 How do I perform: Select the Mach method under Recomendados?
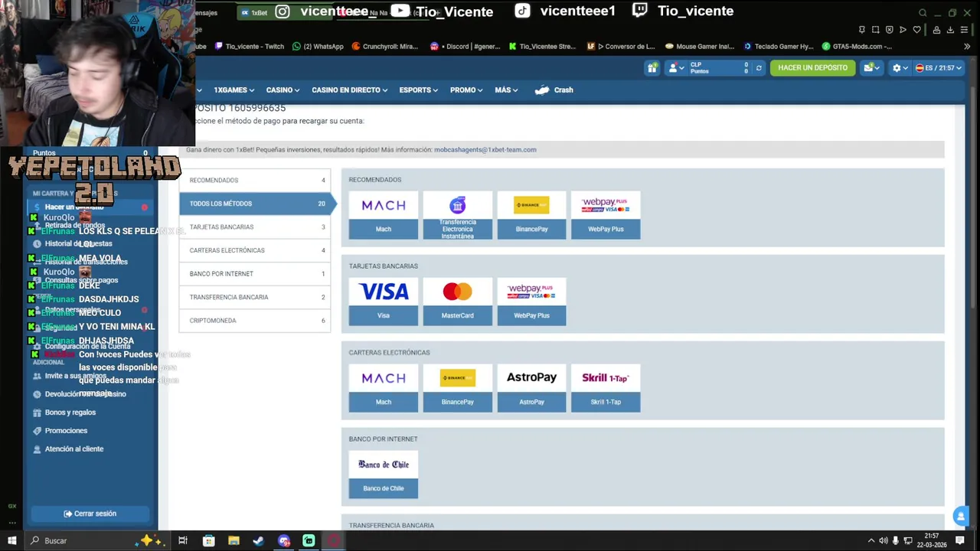pyautogui.click(x=383, y=215)
